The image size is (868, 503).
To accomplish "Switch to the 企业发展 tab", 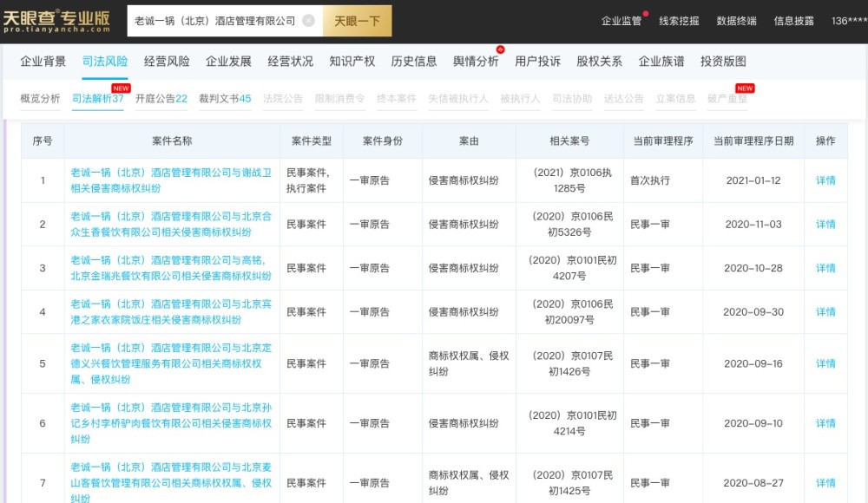I will pyautogui.click(x=228, y=62).
